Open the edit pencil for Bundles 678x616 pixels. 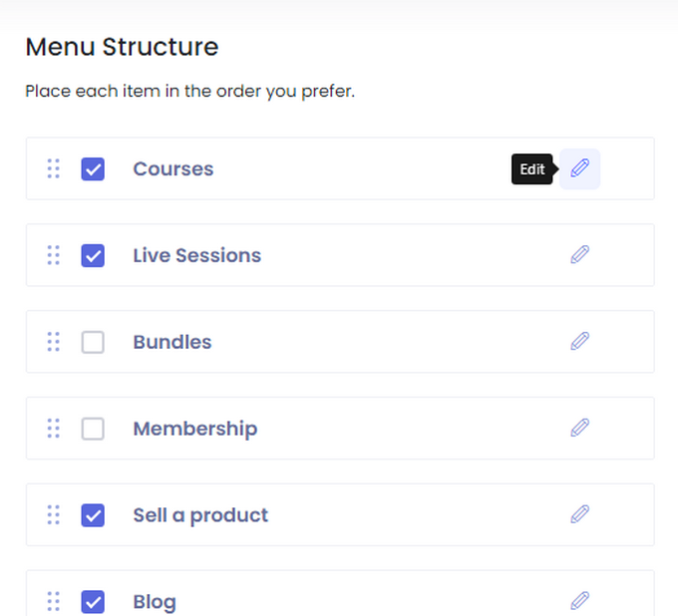(579, 341)
